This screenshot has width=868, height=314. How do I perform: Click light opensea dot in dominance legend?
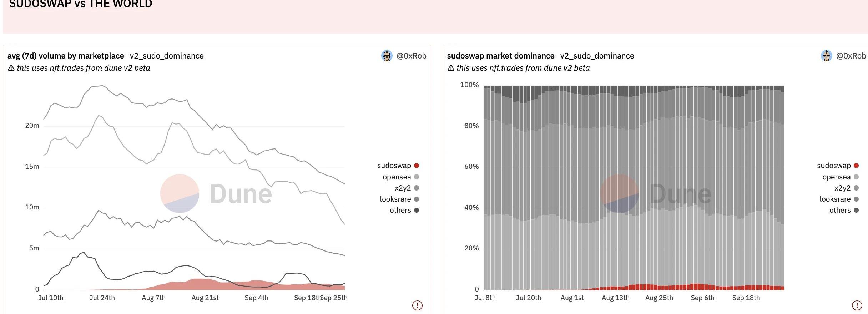[856, 177]
